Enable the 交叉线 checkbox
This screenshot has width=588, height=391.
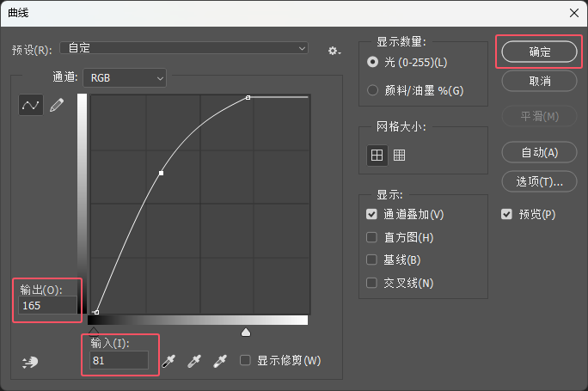(371, 283)
